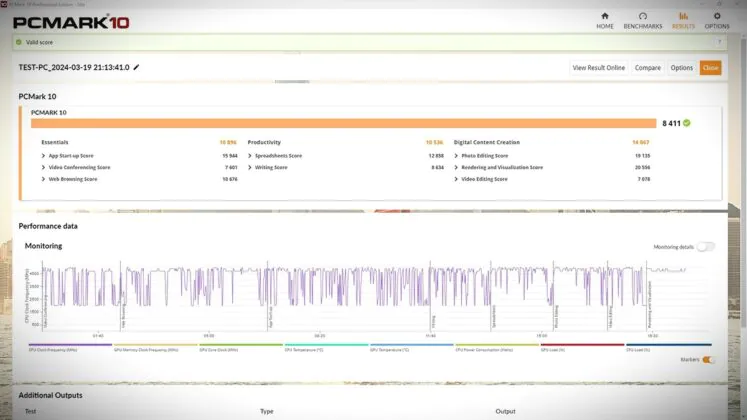Click the question mark help icon
Image resolution: width=747 pixels, height=420 pixels.
pyautogui.click(x=719, y=42)
